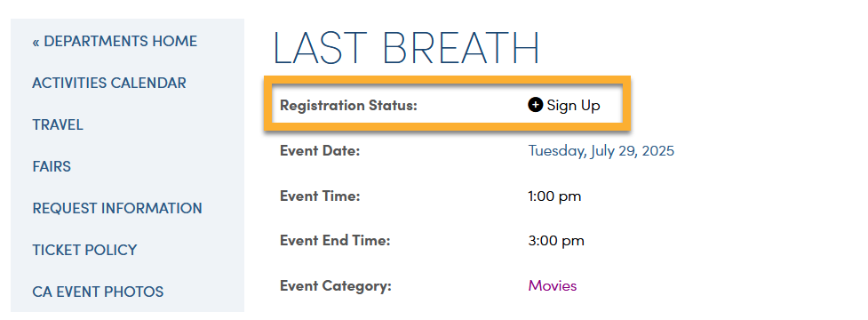Click the Tuesday, July 29, 2025 date link
This screenshot has width=868, height=320.
pos(601,150)
